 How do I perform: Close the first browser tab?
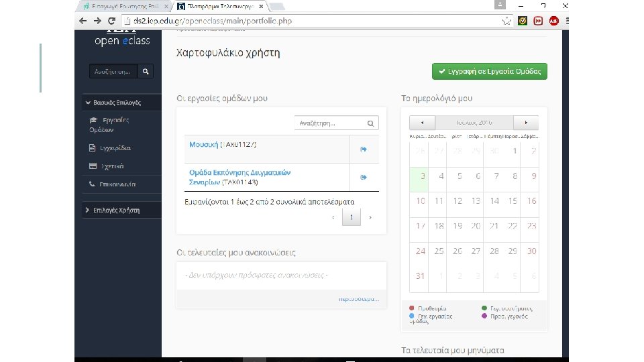166,7
